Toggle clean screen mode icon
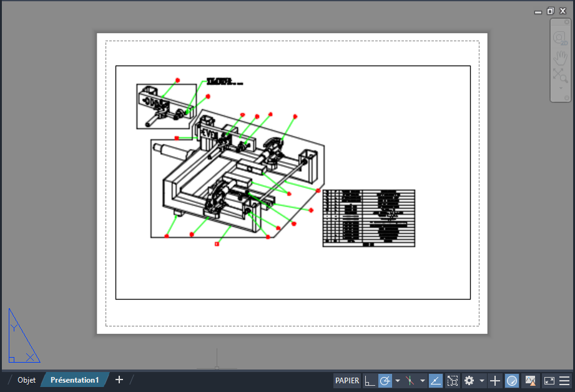This screenshot has height=392, width=575. click(x=549, y=381)
